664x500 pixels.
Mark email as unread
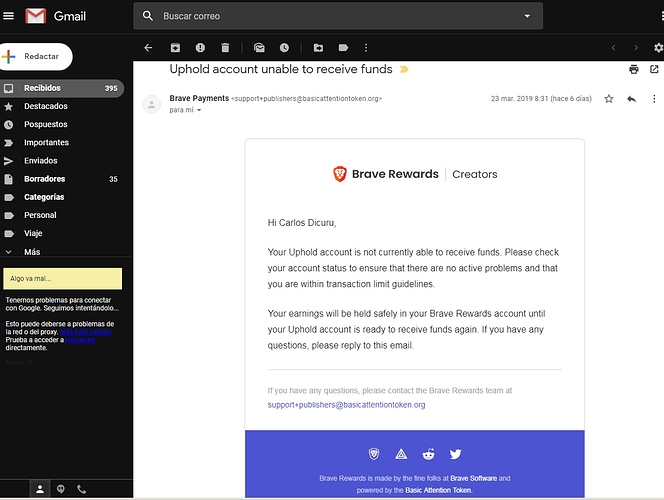point(259,48)
